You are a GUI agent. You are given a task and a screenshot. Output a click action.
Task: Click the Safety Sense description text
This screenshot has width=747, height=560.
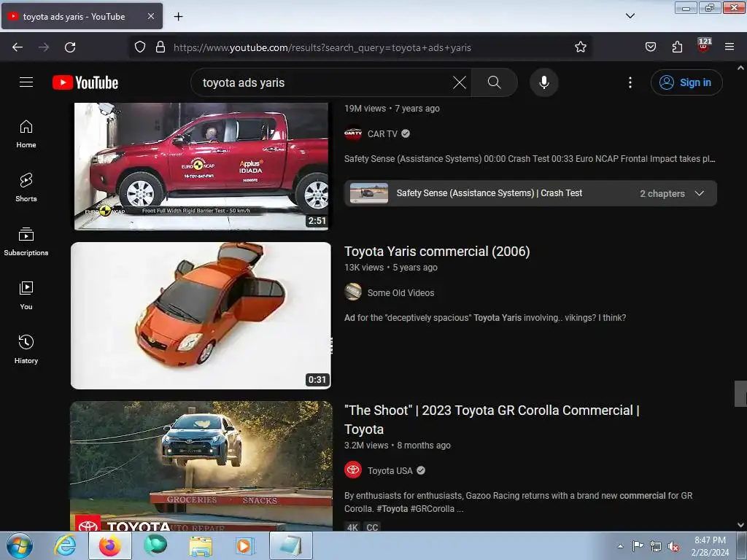point(530,159)
